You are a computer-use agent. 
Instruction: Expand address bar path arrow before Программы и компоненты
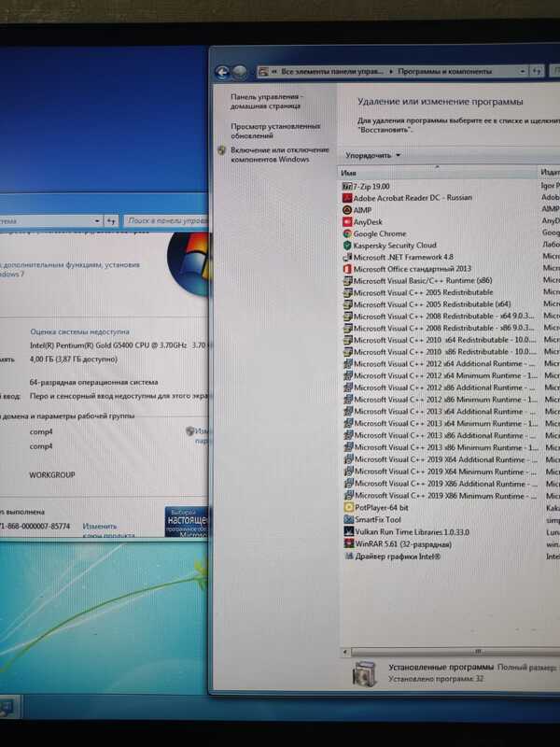pyautogui.click(x=391, y=71)
